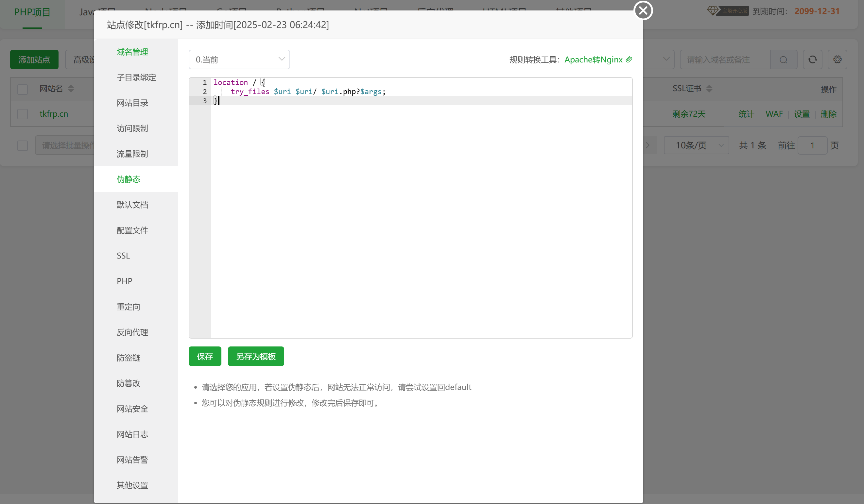Expand the 请选择批量操作 dropdown
The image size is (864, 504).
(69, 145)
